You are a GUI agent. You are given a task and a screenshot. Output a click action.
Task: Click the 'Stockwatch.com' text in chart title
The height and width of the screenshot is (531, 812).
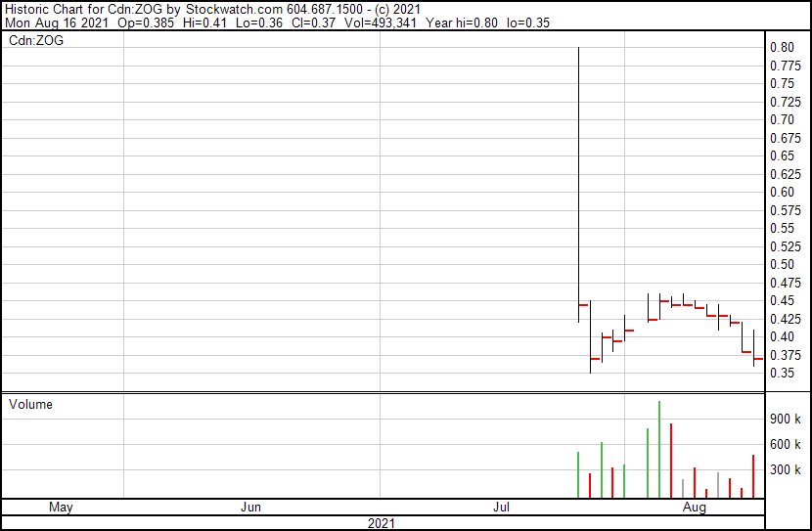pyautogui.click(x=234, y=10)
